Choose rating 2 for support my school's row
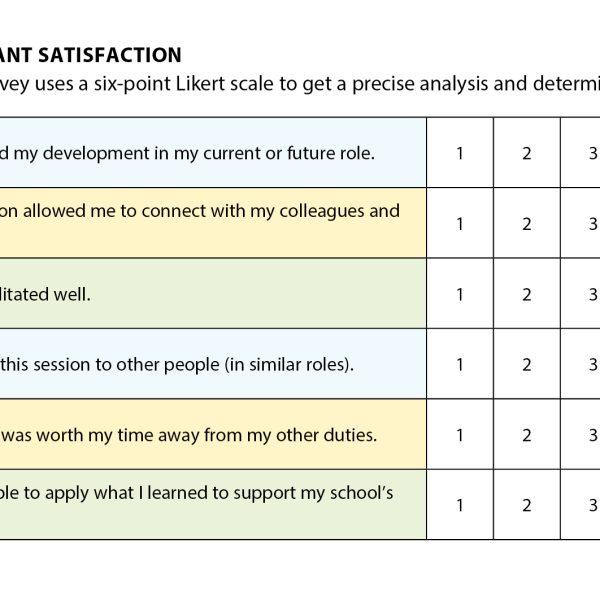600x600 pixels. click(x=527, y=505)
